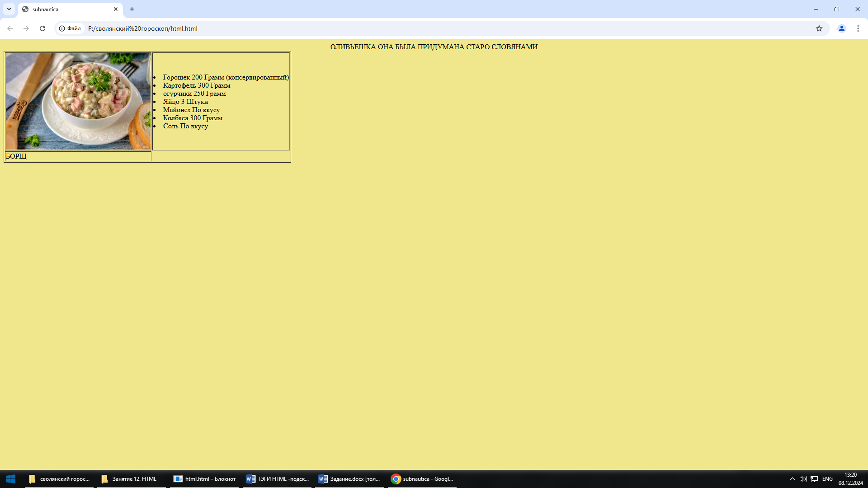The width and height of the screenshot is (868, 488).
Task: Open ТЭГИ HTML Word document taskbar
Action: point(277,479)
